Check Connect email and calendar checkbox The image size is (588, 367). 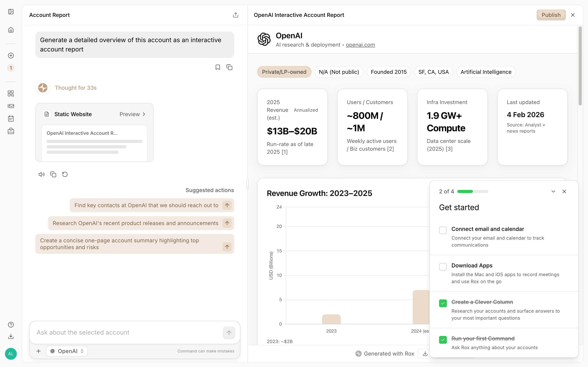click(x=443, y=230)
